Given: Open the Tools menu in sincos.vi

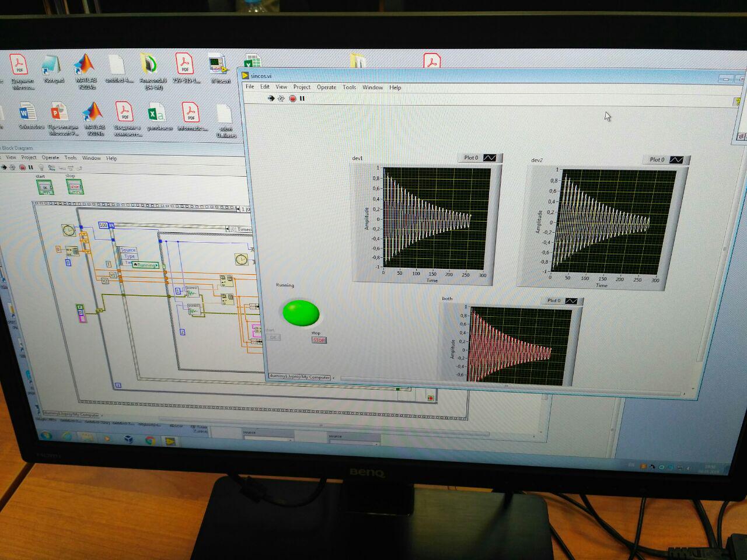Looking at the screenshot, I should [349, 87].
